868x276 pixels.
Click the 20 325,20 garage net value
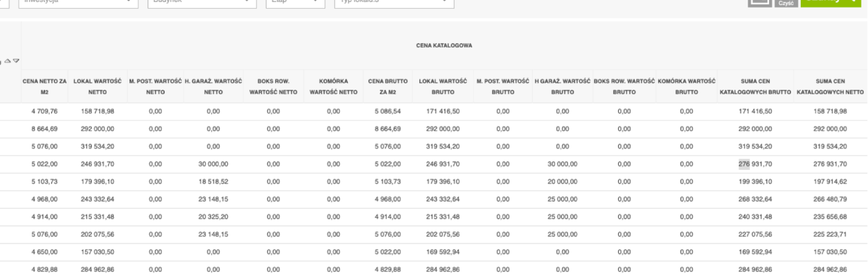213,216
